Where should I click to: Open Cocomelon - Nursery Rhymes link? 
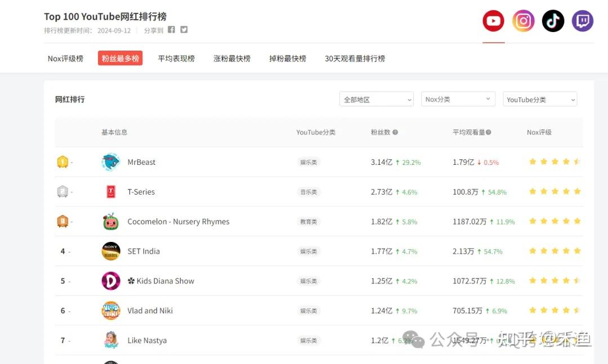(178, 222)
